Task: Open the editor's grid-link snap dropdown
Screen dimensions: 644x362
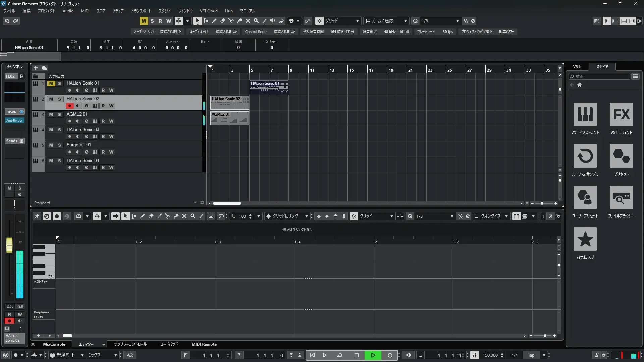Action: coord(306,216)
